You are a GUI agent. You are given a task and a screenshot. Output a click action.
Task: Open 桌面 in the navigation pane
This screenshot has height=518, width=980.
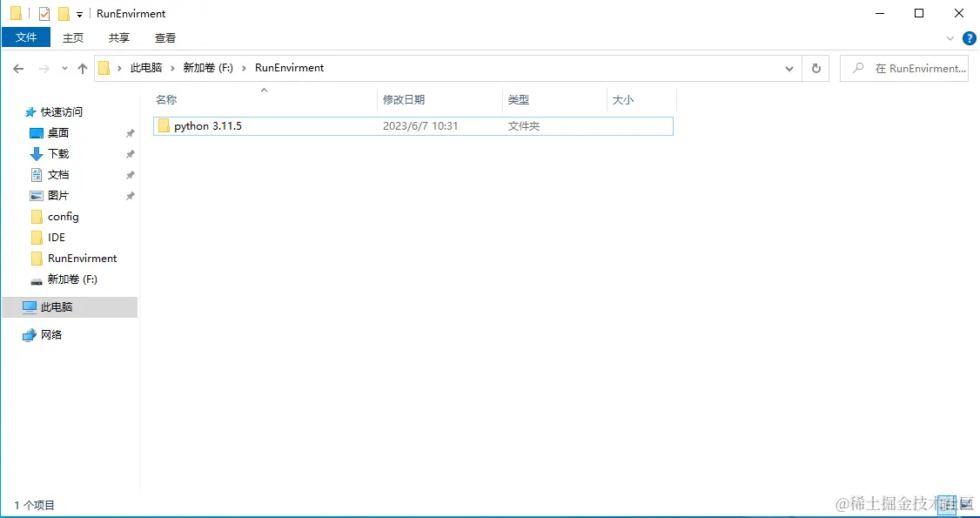[58, 132]
